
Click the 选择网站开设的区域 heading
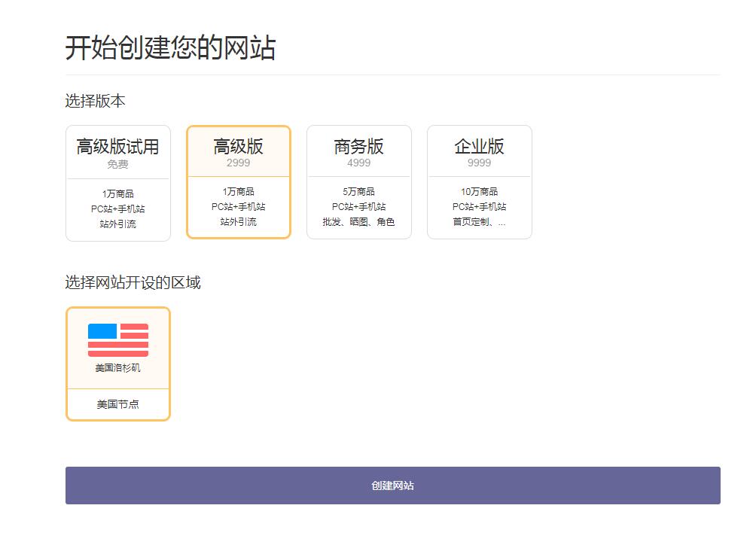(133, 282)
